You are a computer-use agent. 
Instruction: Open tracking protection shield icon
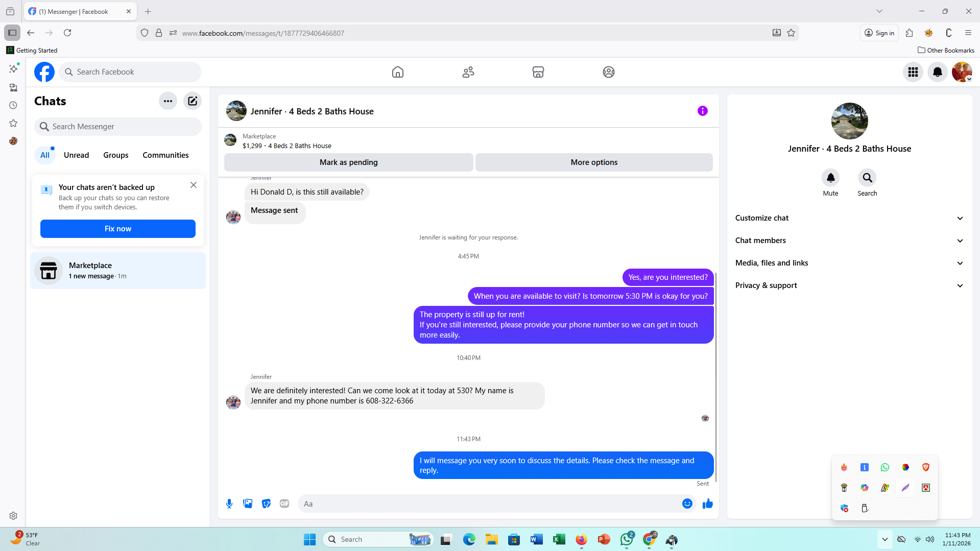click(x=145, y=33)
